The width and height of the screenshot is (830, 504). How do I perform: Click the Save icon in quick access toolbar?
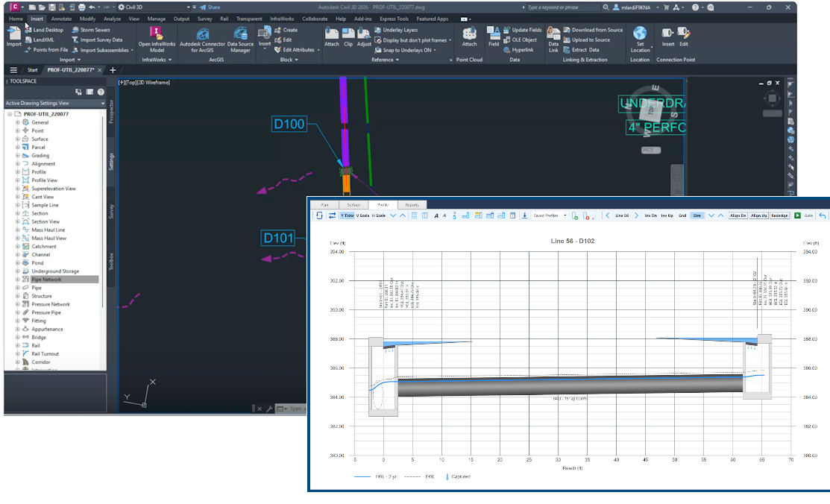click(x=52, y=7)
